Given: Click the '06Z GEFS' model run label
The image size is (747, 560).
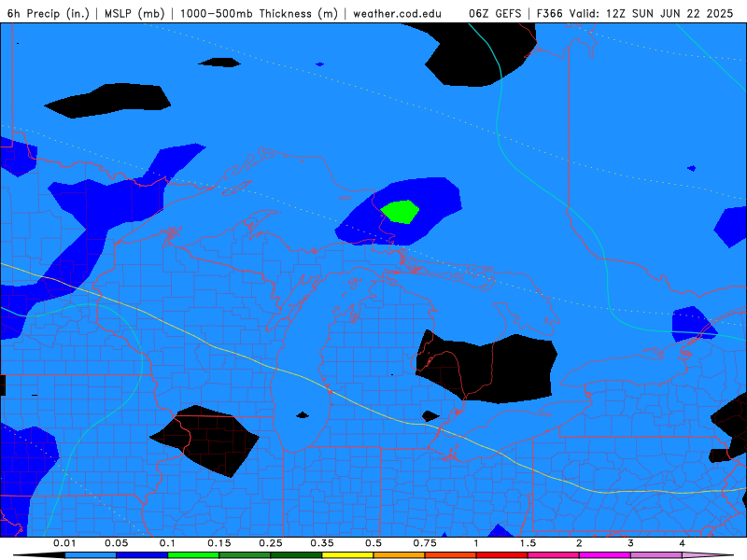Looking at the screenshot, I should coord(495,13).
